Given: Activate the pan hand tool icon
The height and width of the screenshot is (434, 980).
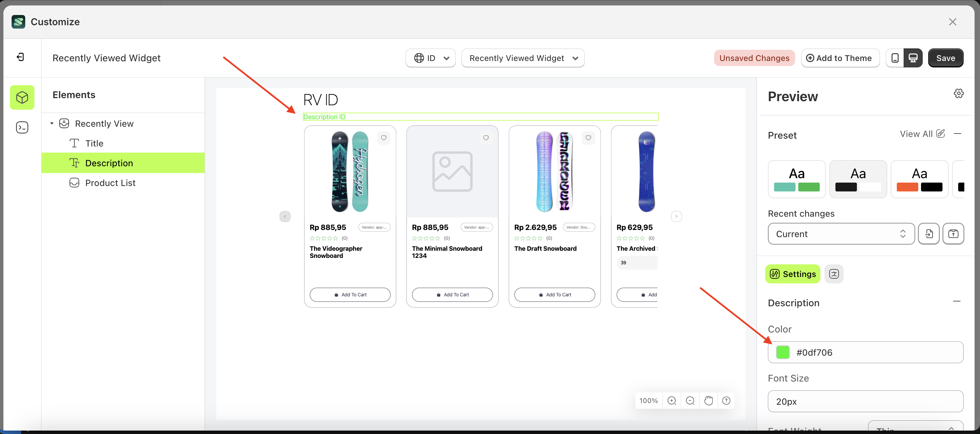Looking at the screenshot, I should (708, 400).
